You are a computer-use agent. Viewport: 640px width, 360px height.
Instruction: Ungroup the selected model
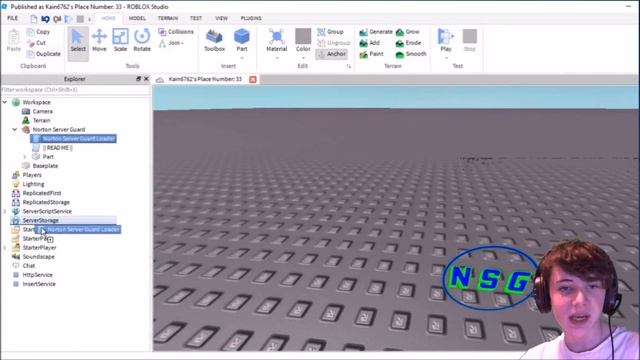[x=334, y=42]
